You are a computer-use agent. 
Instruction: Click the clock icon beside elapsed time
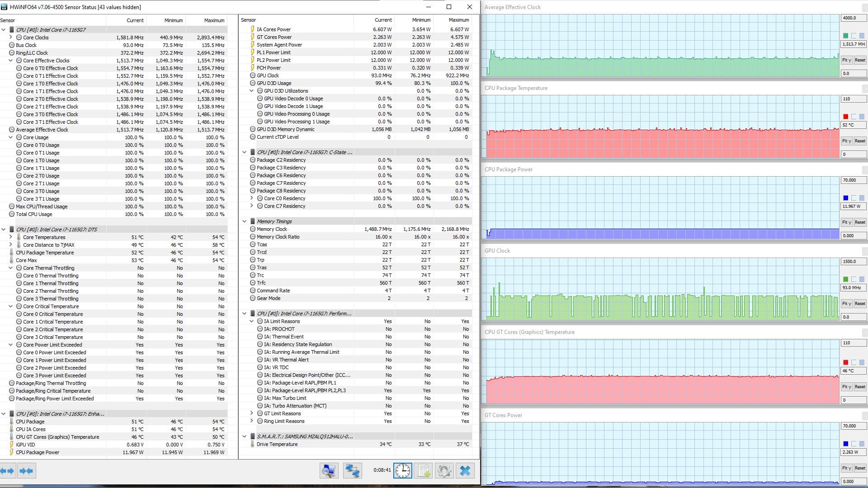[x=402, y=471]
